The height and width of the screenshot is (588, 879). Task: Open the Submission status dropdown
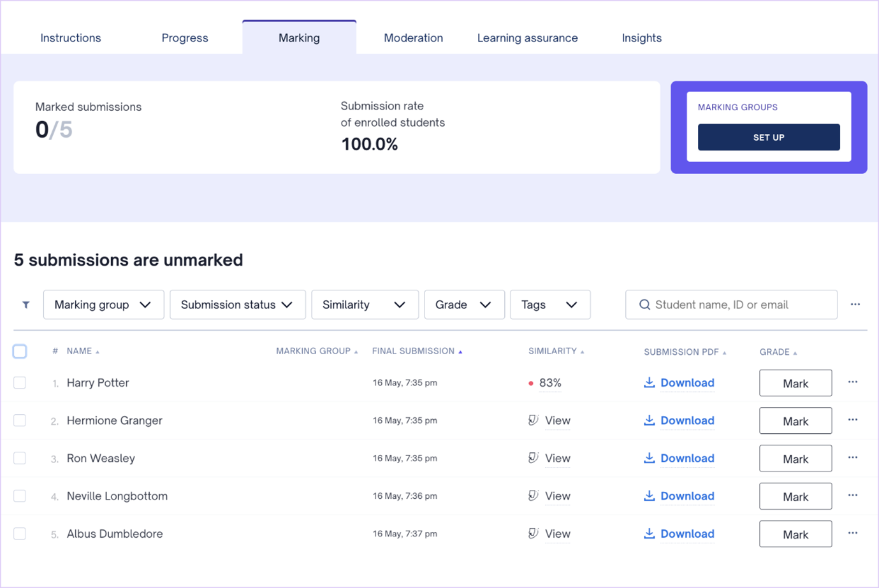point(237,305)
